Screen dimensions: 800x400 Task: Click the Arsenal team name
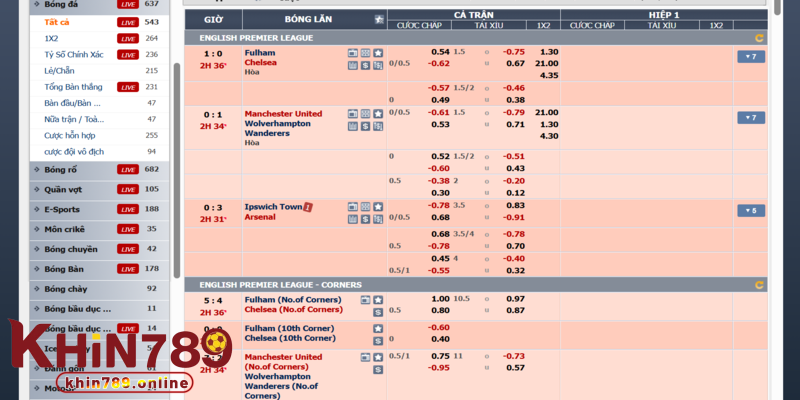coord(260,217)
